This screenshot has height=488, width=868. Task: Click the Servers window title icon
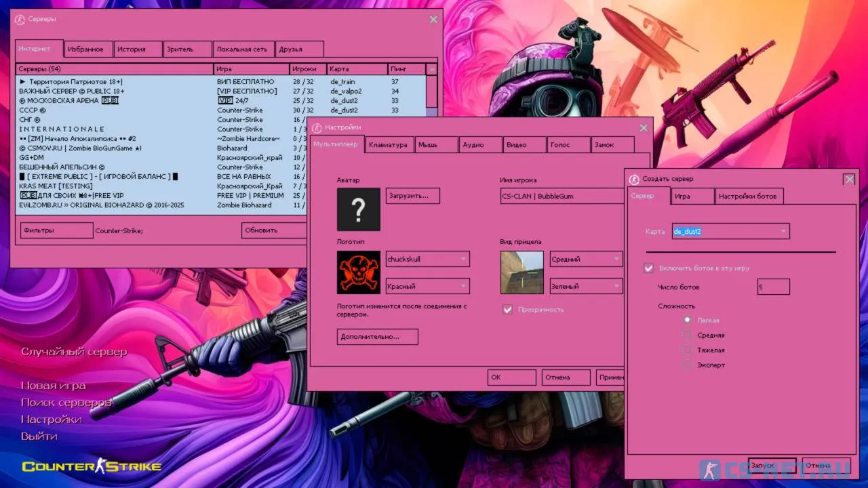pos(20,19)
